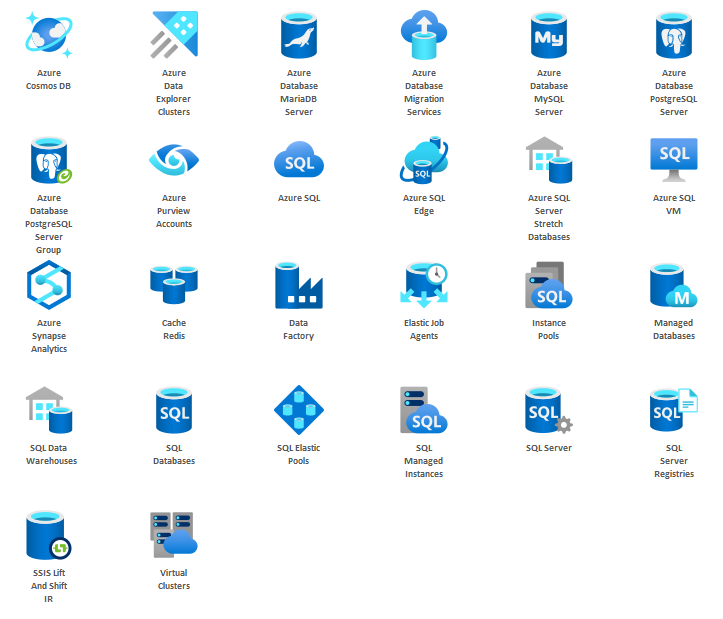Click the Azure SQL Edge icon

pos(424,161)
